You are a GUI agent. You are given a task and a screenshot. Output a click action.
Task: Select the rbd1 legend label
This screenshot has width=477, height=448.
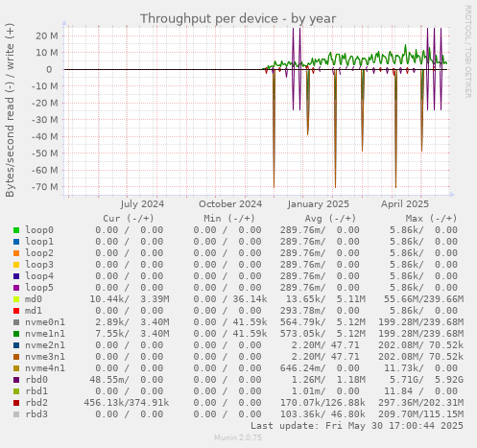36,391
